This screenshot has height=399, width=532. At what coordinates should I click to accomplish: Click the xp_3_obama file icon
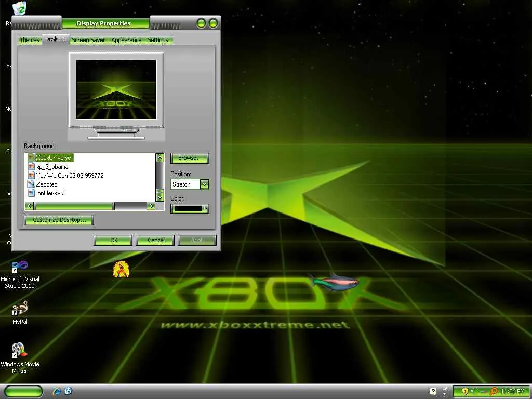[31, 167]
